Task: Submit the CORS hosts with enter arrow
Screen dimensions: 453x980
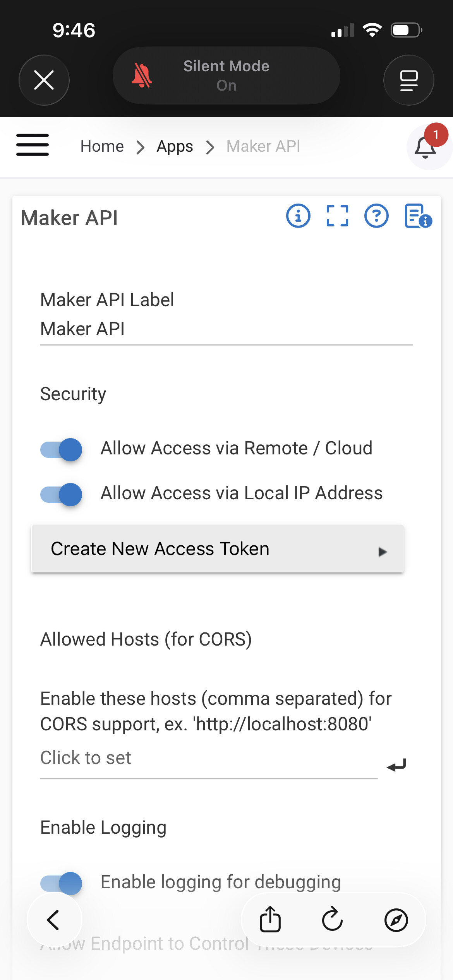Action: (396, 765)
